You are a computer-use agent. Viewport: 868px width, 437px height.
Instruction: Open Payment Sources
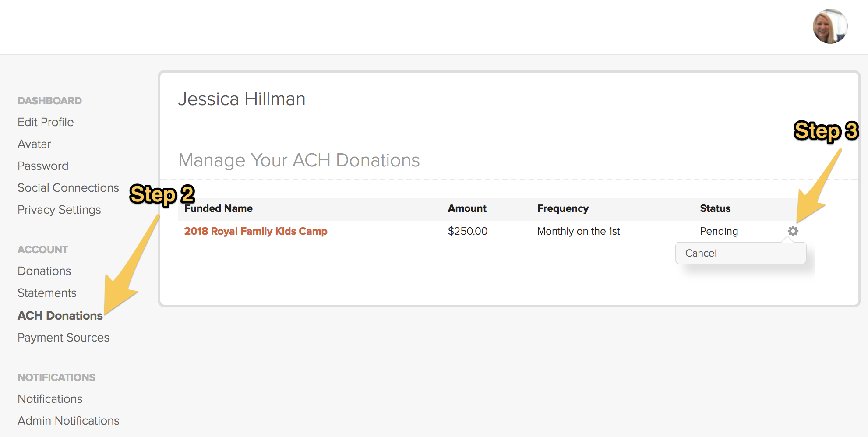[64, 338]
